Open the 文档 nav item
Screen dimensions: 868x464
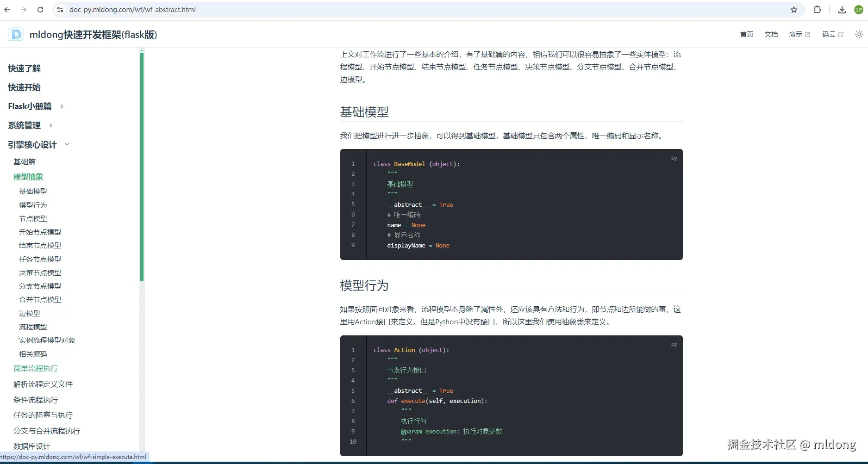[x=771, y=34]
